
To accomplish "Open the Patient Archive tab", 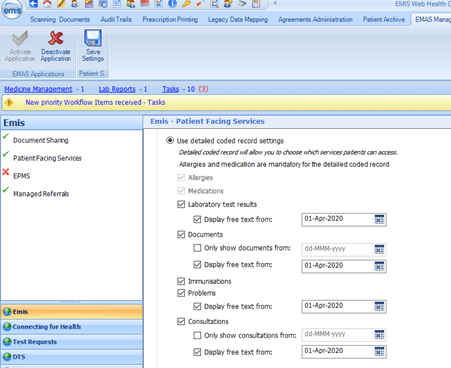I will 384,20.
